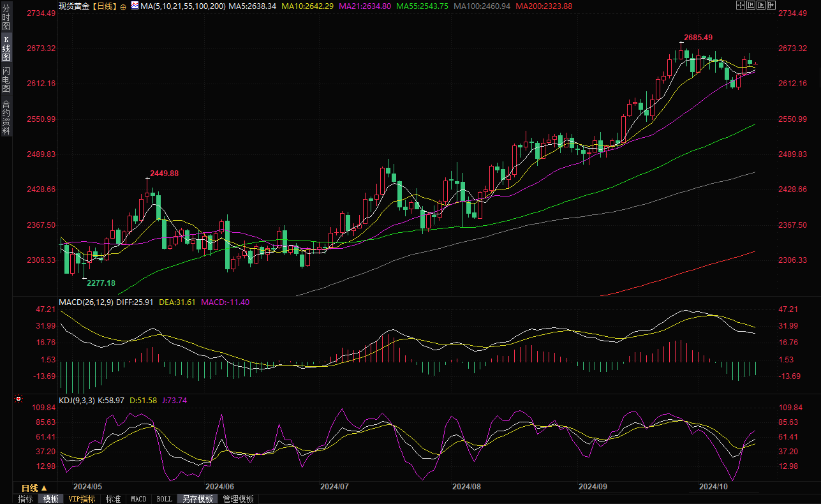
Task: Click the chart playback arrow icon
Action: point(761,6)
